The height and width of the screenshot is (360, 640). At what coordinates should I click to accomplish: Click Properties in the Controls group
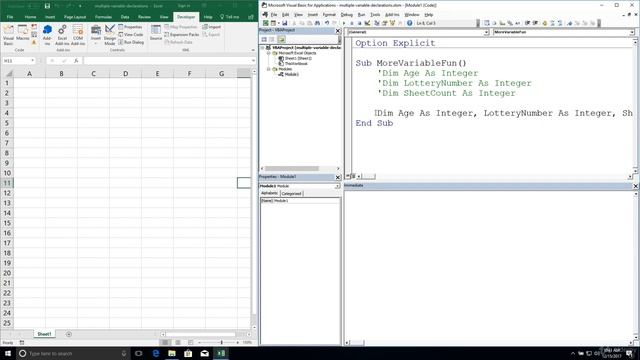(x=130, y=27)
